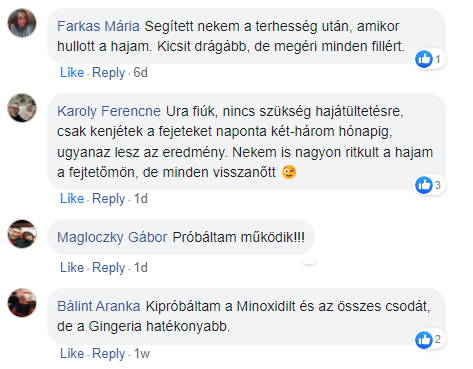Open Karoly Ferencne's avatar
Viewport: 473px width, 369px height.
click(x=22, y=108)
